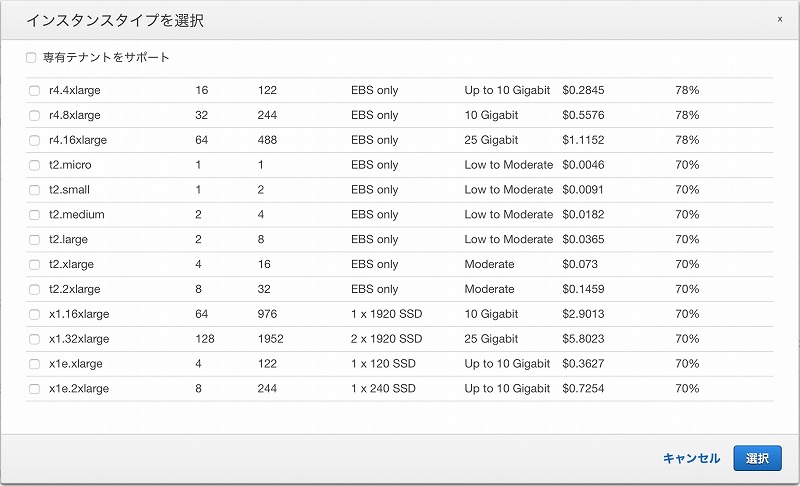Click the 2 x 1920 SSD storage cell
The width and height of the screenshot is (800, 486).
(x=386, y=339)
